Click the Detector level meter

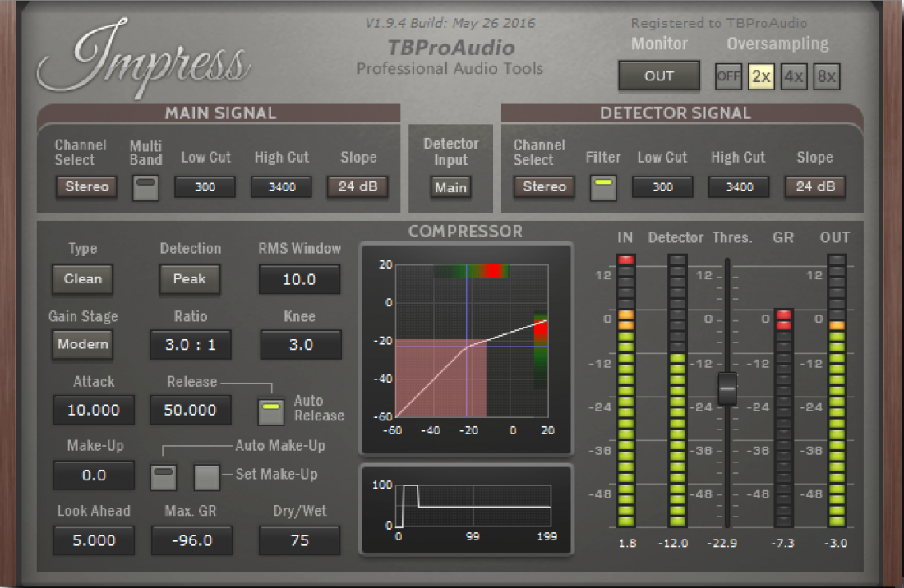coord(677,390)
